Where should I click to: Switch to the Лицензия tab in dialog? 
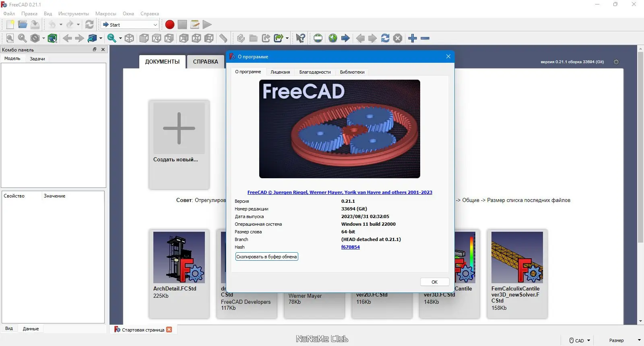pos(280,72)
